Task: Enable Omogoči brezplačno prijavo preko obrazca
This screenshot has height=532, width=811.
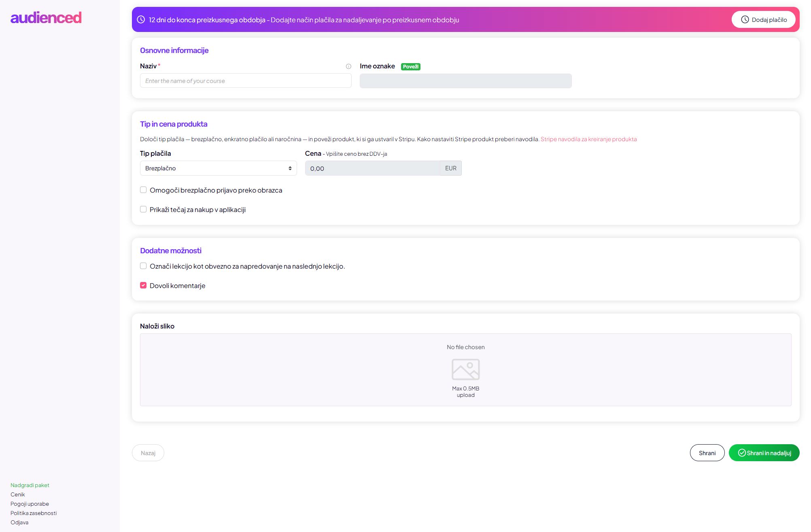Action: (x=143, y=190)
